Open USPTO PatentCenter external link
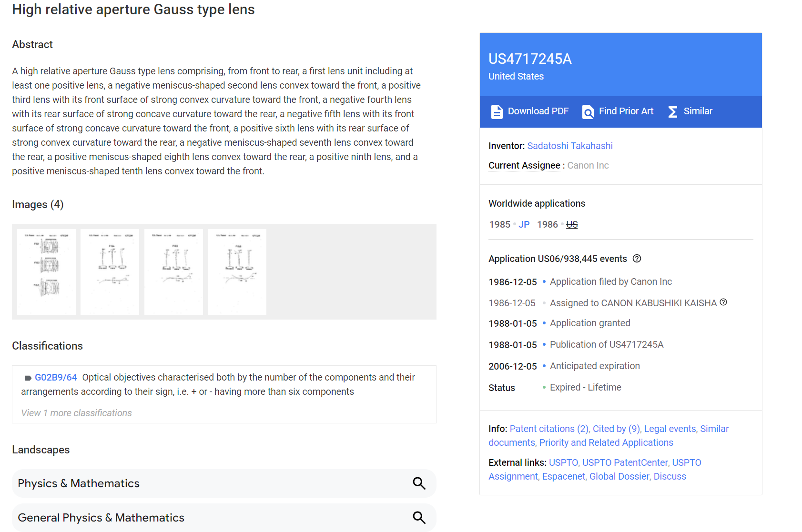Viewport: 802px width, 532px height. pos(625,462)
